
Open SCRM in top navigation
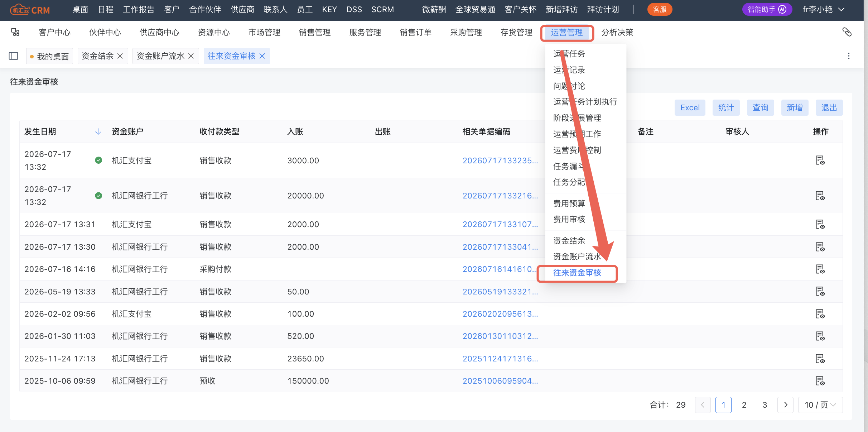click(382, 10)
